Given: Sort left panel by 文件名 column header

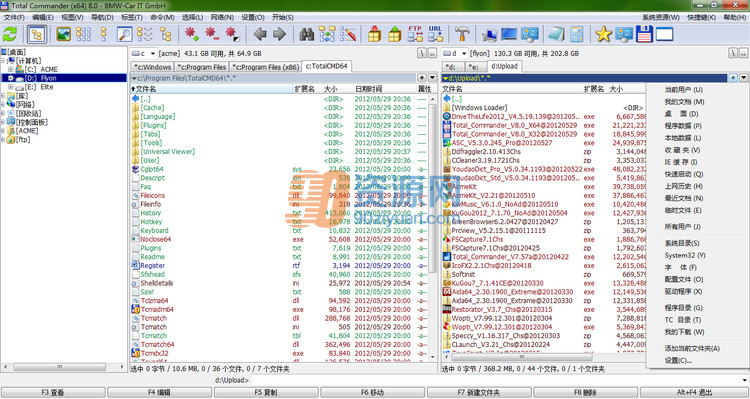Looking at the screenshot, I should pyautogui.click(x=212, y=89).
